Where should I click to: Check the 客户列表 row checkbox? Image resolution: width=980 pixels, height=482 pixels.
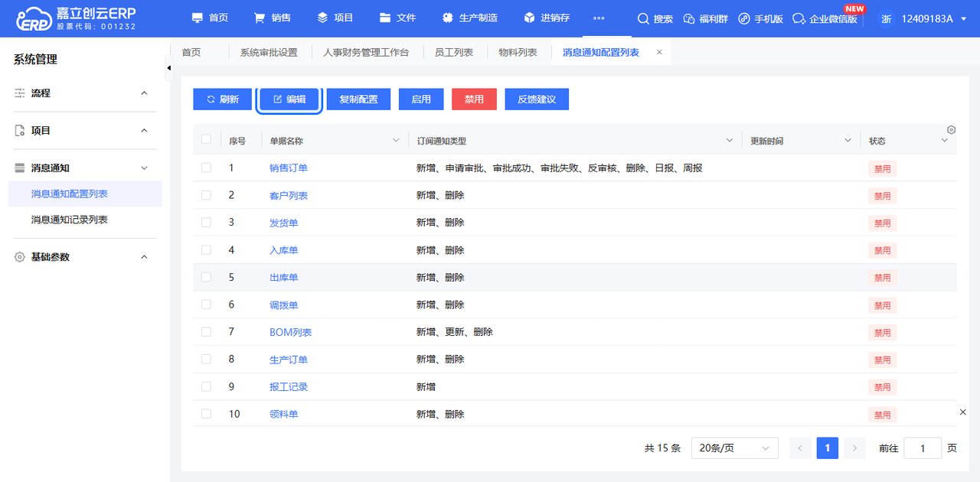click(206, 195)
